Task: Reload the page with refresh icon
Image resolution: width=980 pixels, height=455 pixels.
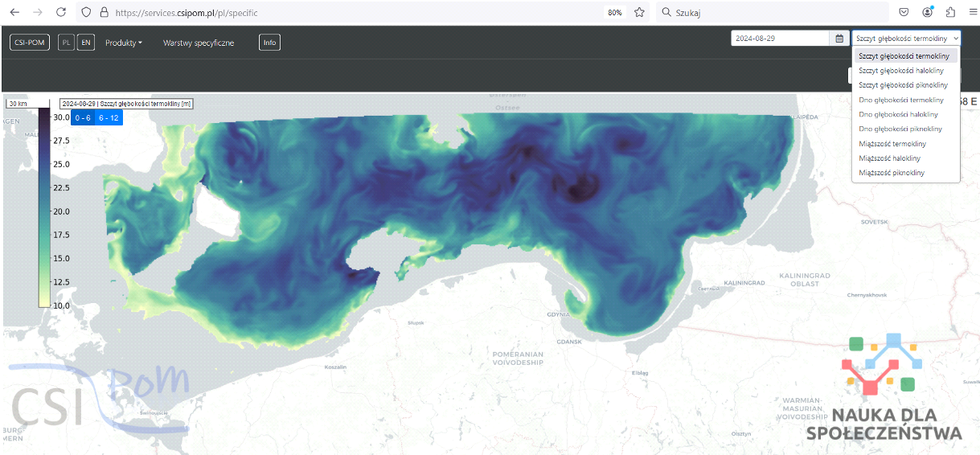Action: click(61, 13)
